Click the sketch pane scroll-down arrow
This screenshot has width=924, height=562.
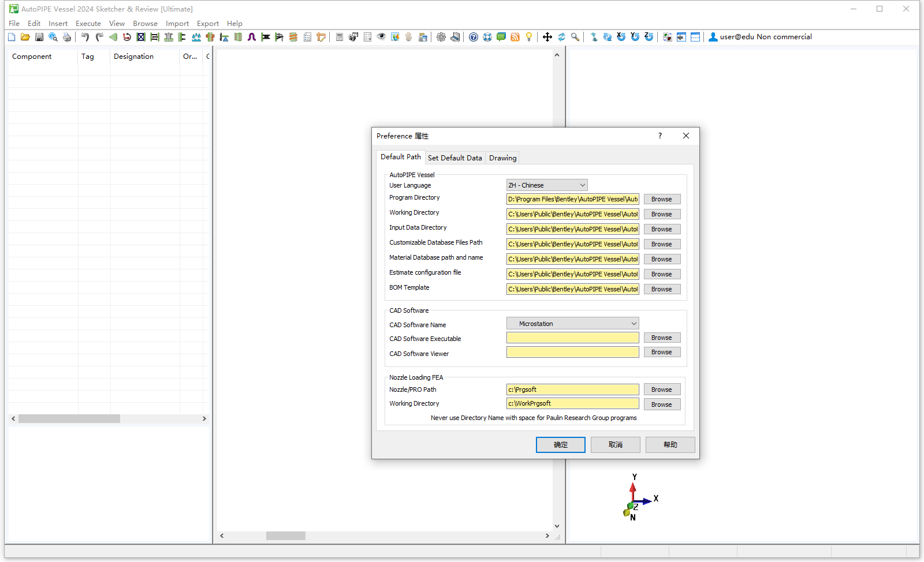click(557, 526)
